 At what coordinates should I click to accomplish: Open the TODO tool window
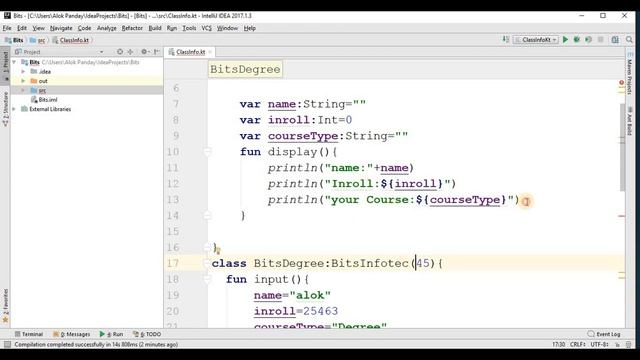pos(147,334)
